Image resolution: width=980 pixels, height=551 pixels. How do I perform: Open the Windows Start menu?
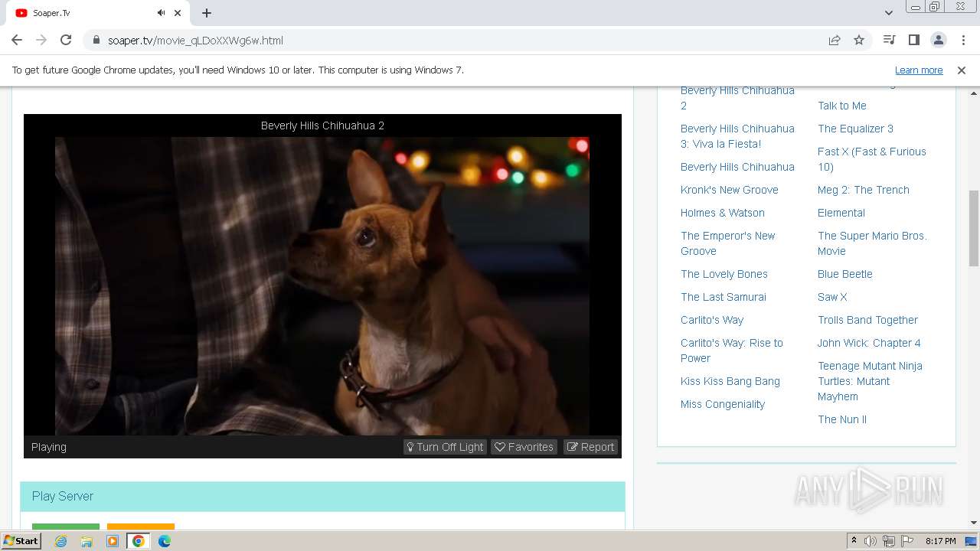(x=21, y=540)
